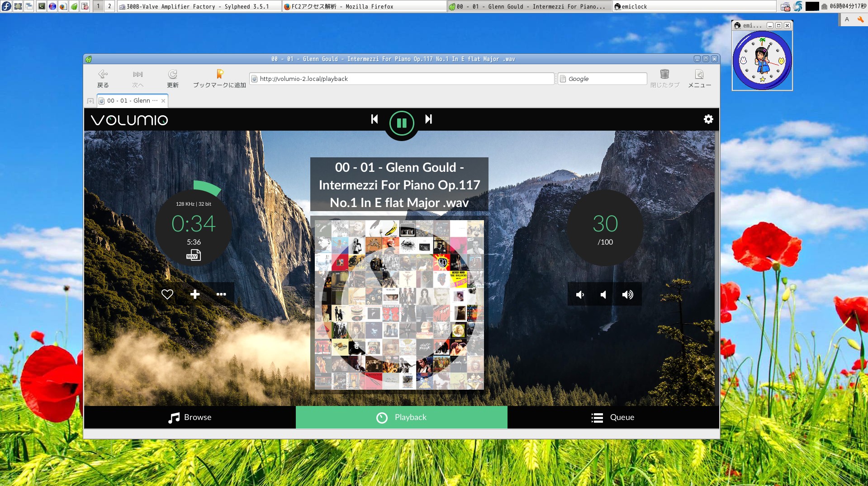Screen dimensions: 868x486
Task: Open the メニュー browser menu
Action: [699, 78]
